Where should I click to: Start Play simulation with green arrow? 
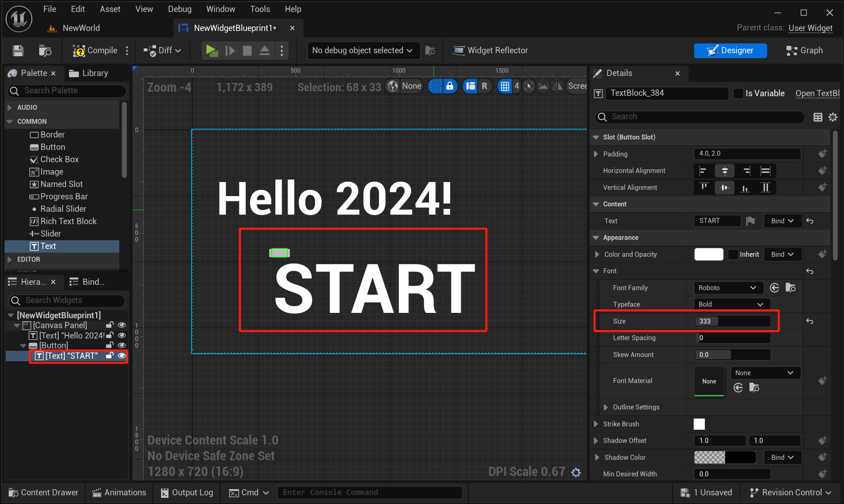click(212, 51)
